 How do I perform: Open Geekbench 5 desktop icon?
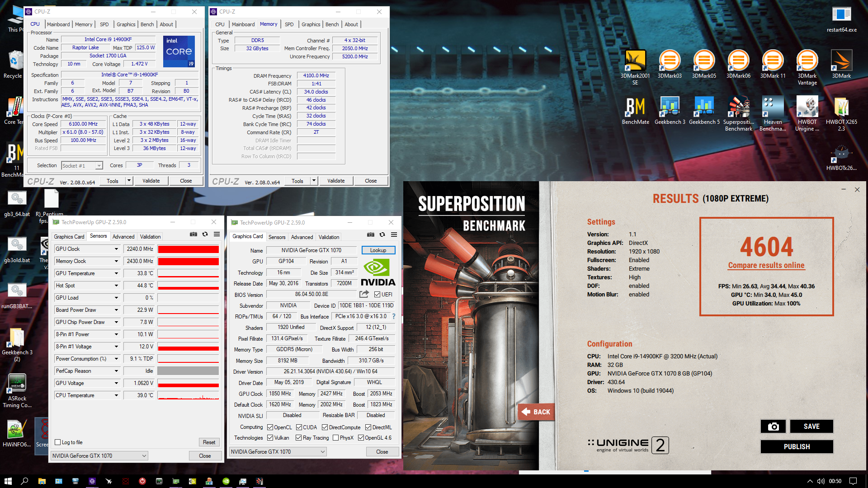pos(704,111)
